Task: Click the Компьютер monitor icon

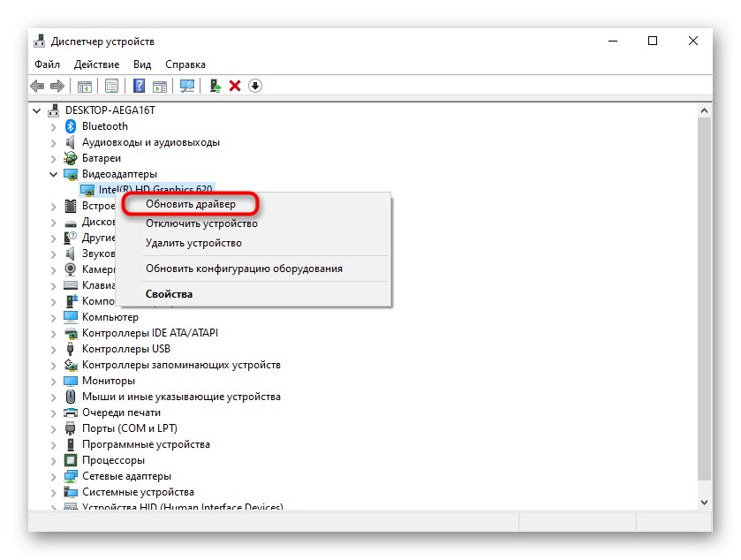Action: [x=71, y=316]
